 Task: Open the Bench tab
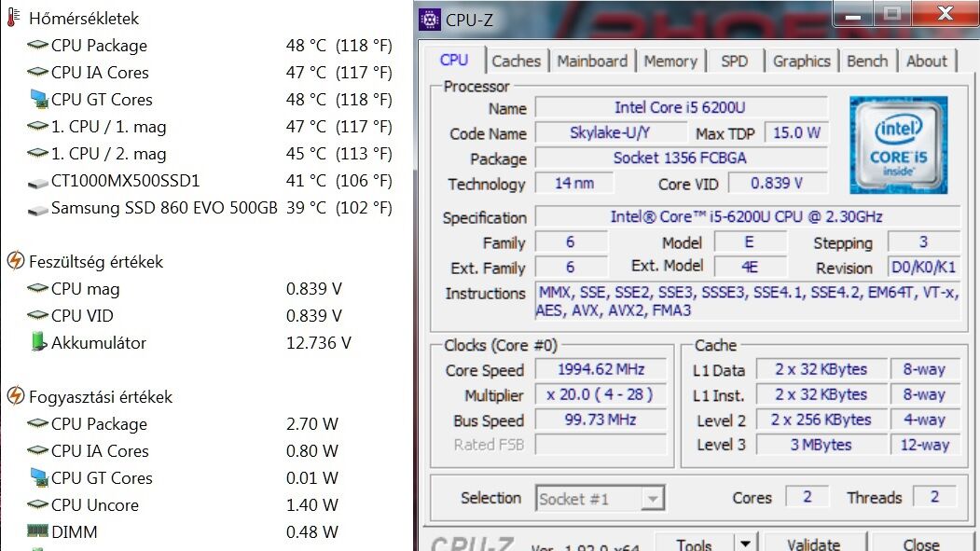click(x=867, y=62)
